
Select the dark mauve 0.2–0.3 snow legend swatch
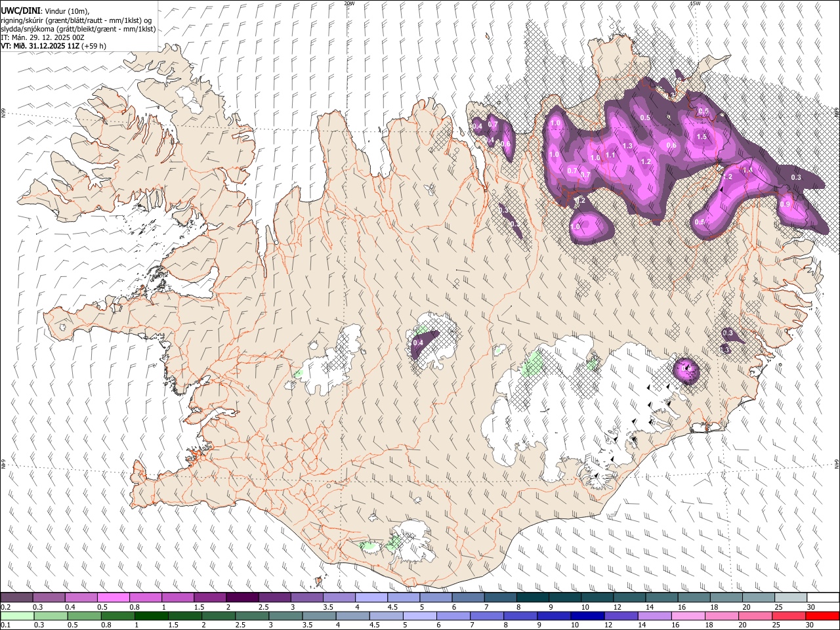click(x=16, y=597)
